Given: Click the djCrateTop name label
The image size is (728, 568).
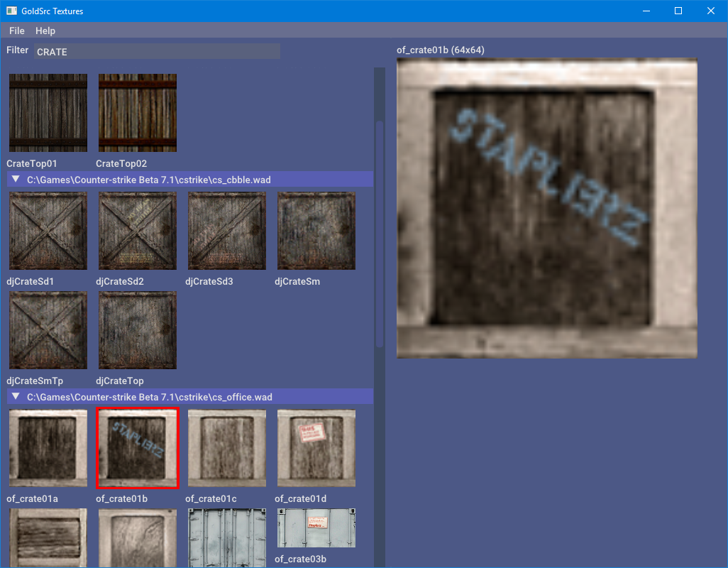Looking at the screenshot, I should tap(120, 381).
